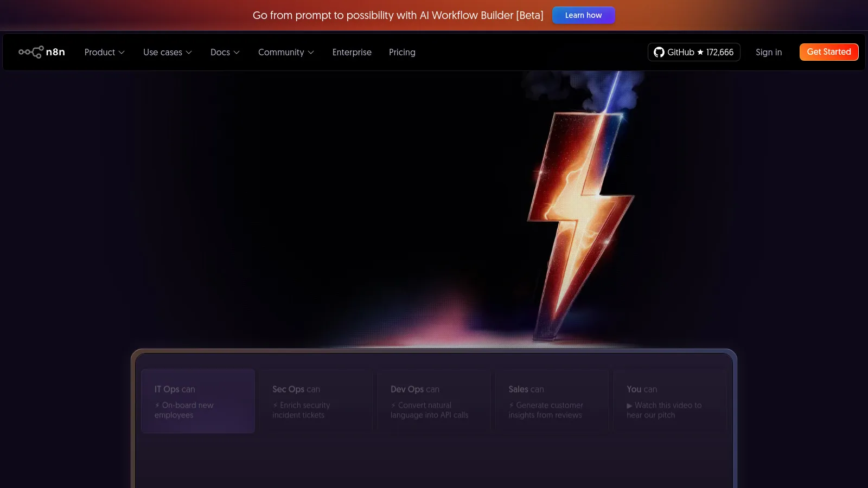The image size is (868, 488).
Task: Click the Sign in link
Action: pyautogui.click(x=768, y=52)
